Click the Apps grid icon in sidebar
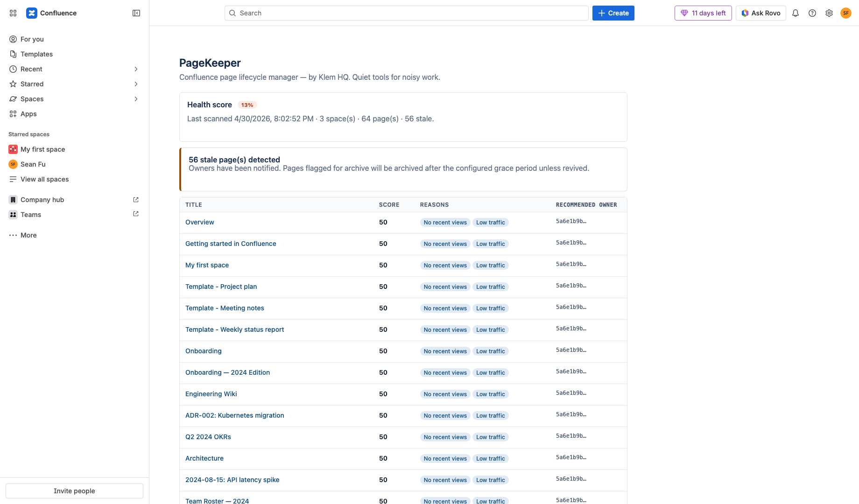The image size is (859, 504). 13,114
